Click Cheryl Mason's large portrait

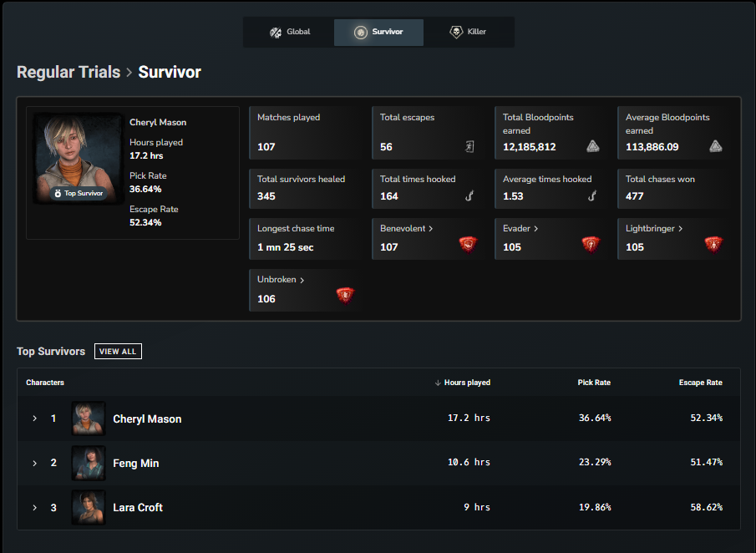[x=78, y=159]
